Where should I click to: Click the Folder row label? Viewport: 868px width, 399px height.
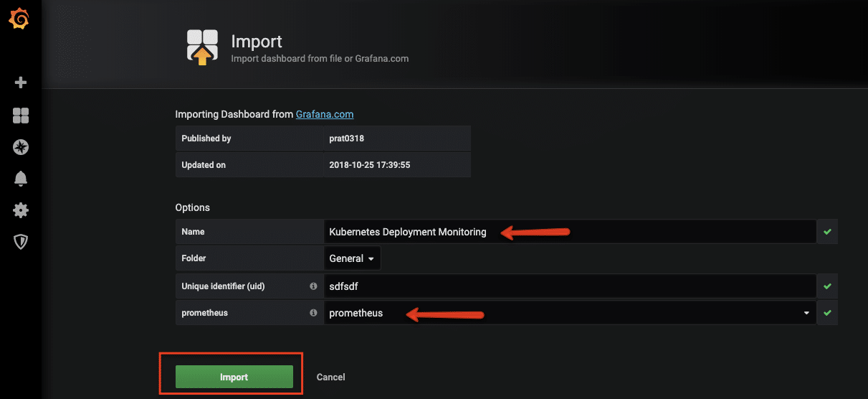tap(194, 258)
